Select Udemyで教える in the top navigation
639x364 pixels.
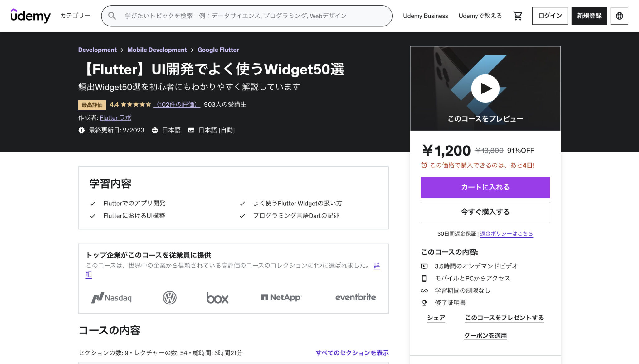[480, 16]
